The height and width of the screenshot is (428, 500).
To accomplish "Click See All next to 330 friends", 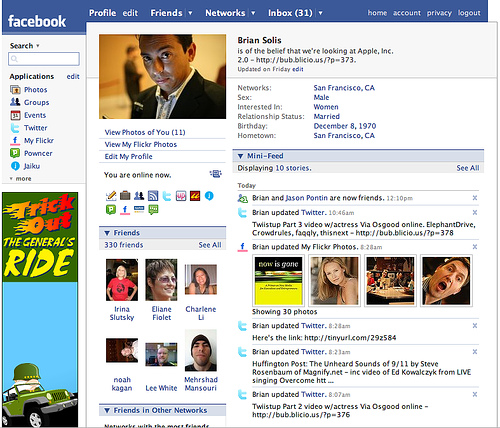I will click(x=210, y=245).
